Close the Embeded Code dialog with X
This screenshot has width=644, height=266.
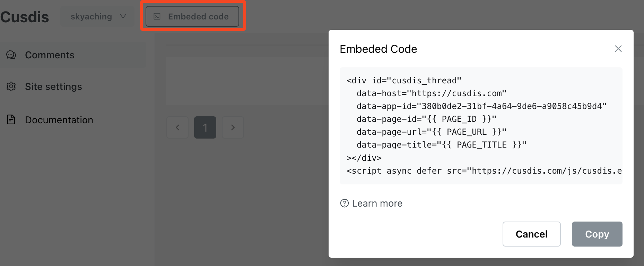coord(618,49)
